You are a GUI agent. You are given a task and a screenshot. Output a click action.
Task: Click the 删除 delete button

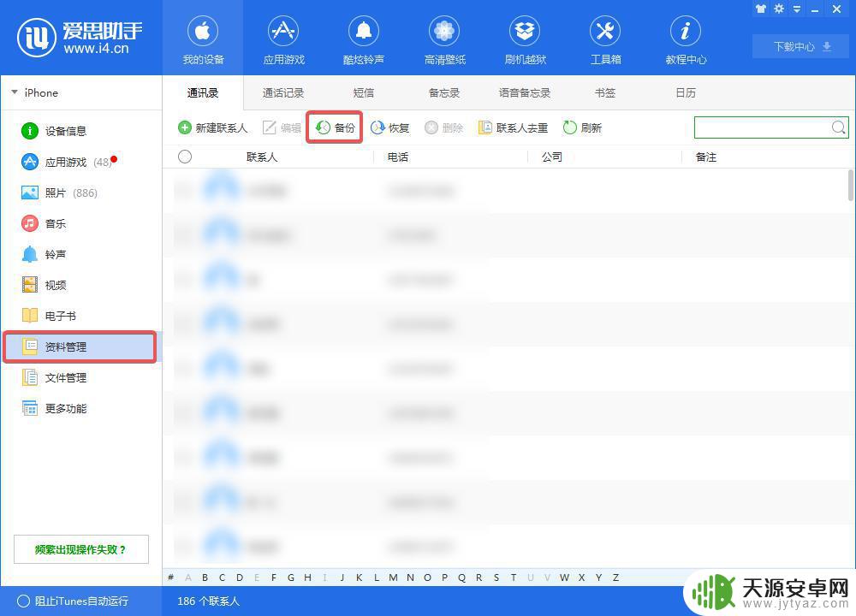[x=443, y=127]
